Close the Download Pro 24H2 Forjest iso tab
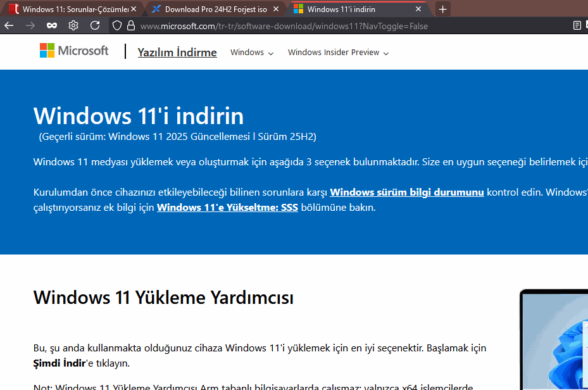This screenshot has width=588, height=390. (x=276, y=9)
